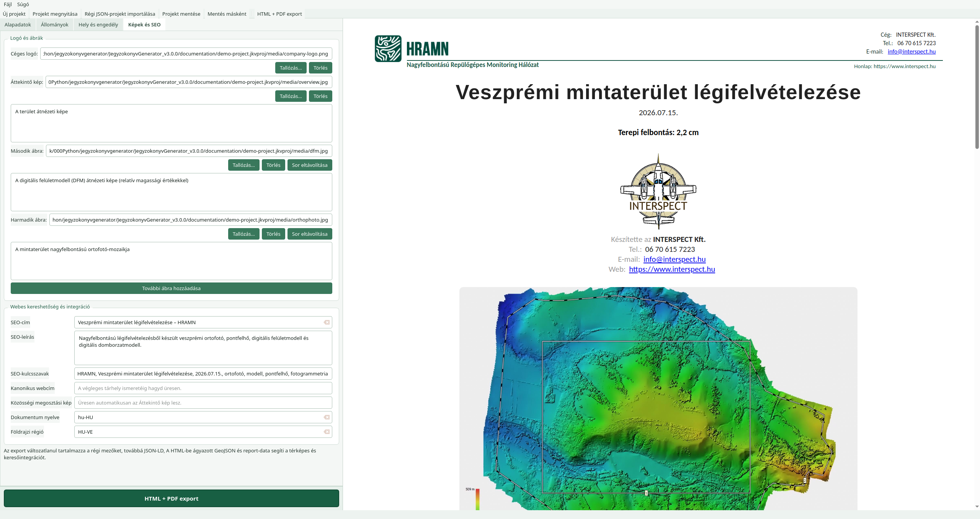Click the 'Terepi felbontás: 2,2 cm' text
This screenshot has width=980, height=519.
[x=658, y=132]
